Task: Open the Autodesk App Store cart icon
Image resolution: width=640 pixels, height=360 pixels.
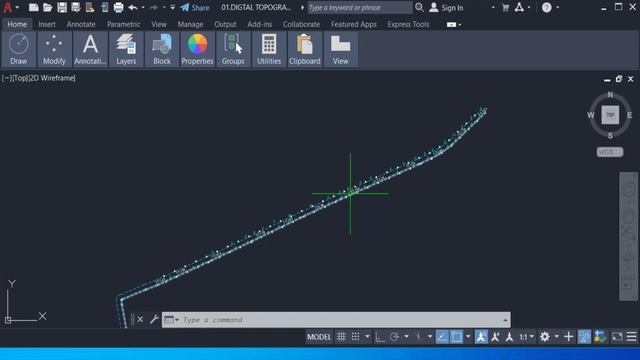Action: coord(505,7)
